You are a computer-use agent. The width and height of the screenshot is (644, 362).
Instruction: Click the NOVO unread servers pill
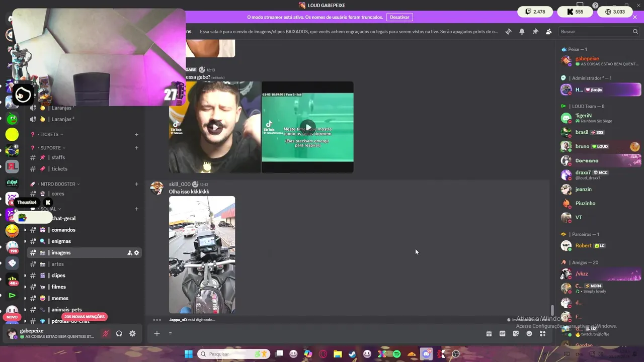click(12, 317)
